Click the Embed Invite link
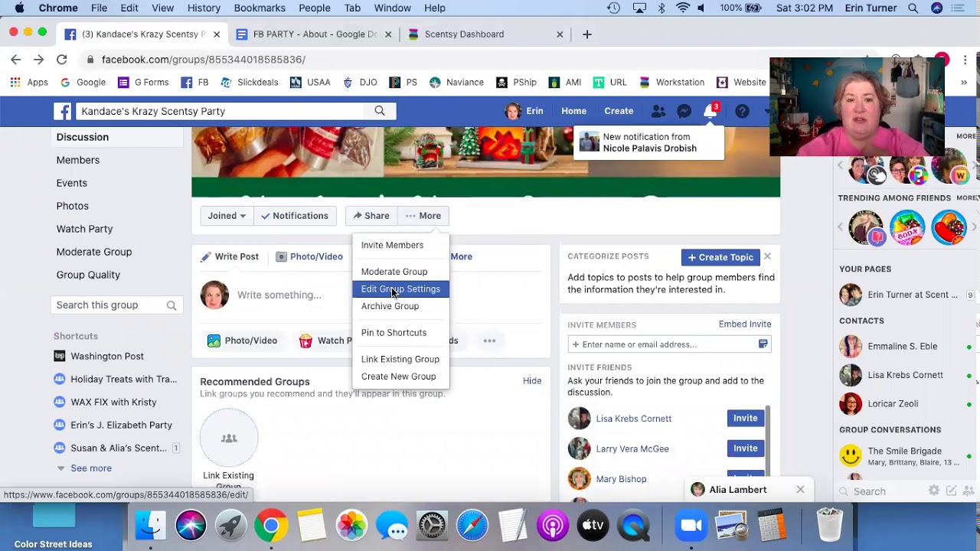 coord(744,324)
